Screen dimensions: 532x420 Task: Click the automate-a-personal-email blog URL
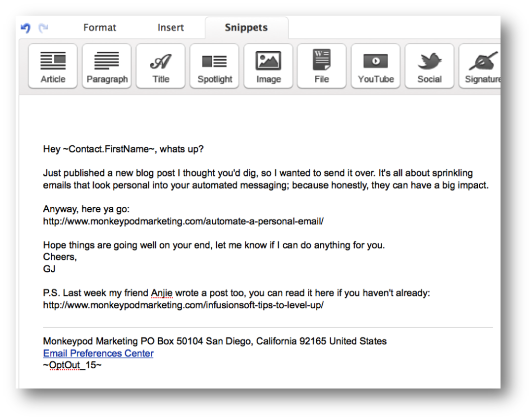pyautogui.click(x=183, y=221)
